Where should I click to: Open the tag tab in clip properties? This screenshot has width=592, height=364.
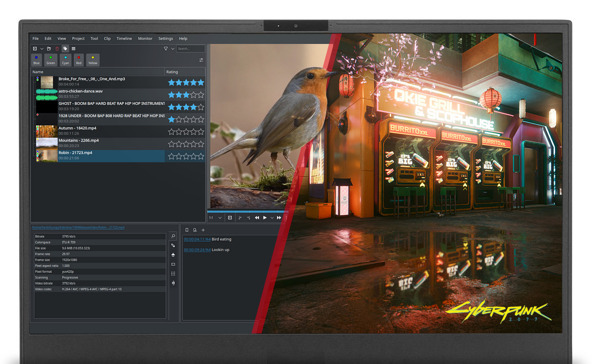point(173,246)
